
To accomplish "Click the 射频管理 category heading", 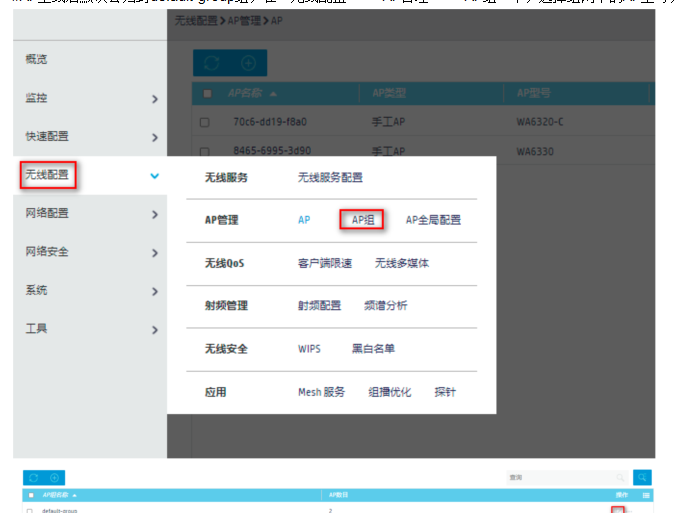I will pos(227,306).
